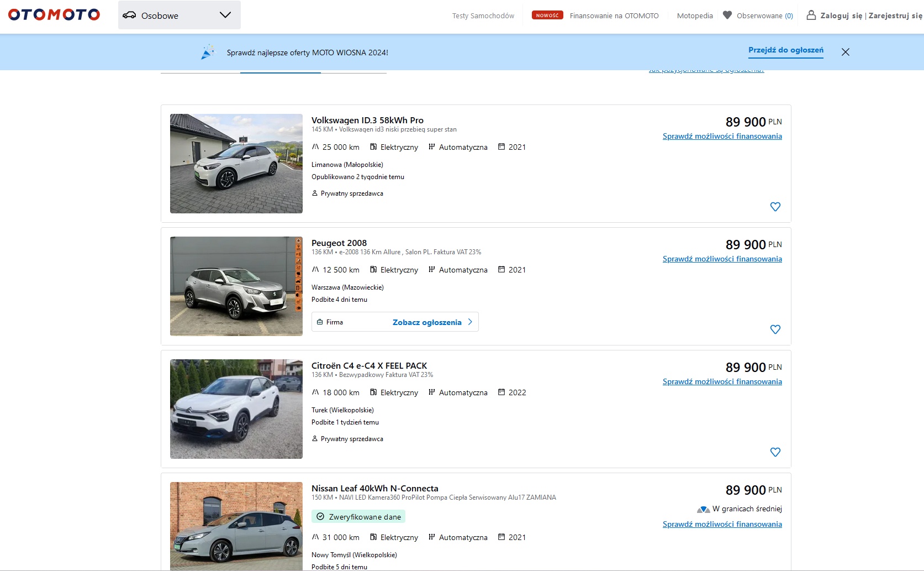Click the heart icon beside Obserwowane
Image resolution: width=924 pixels, height=571 pixels.
[727, 15]
